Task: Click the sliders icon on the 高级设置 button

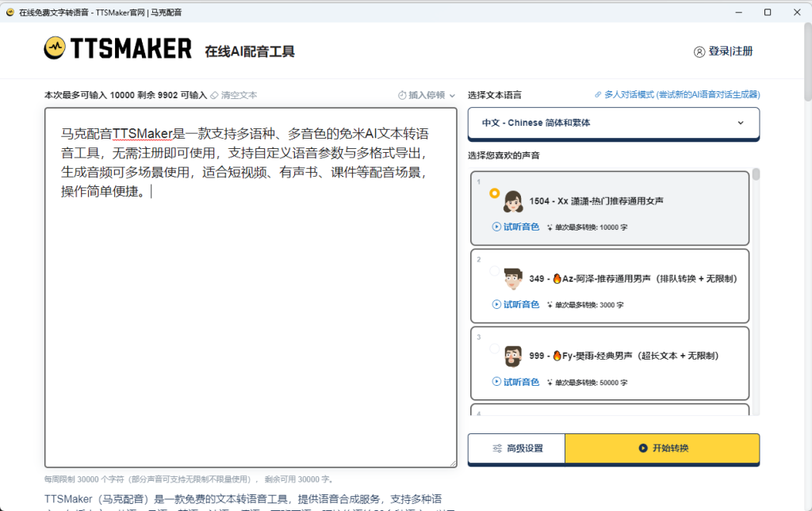Action: click(497, 448)
